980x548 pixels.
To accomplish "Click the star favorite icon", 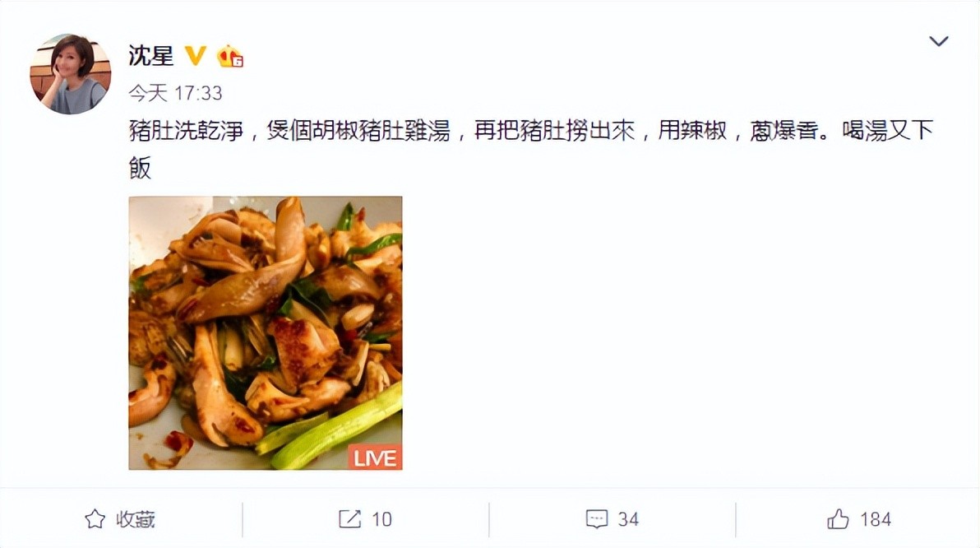I will pyautogui.click(x=95, y=519).
